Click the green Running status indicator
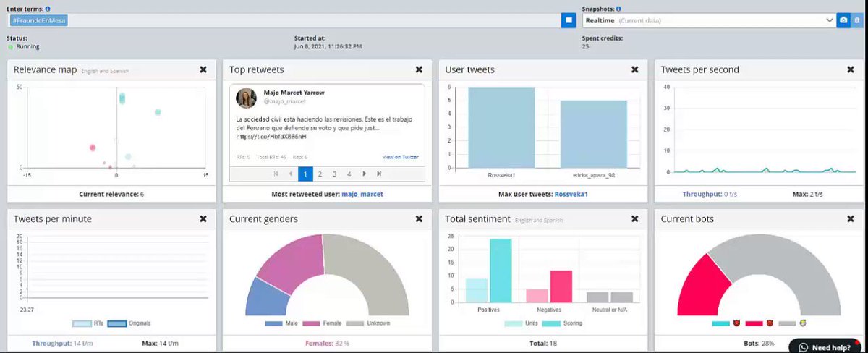The image size is (868, 353). 11,46
